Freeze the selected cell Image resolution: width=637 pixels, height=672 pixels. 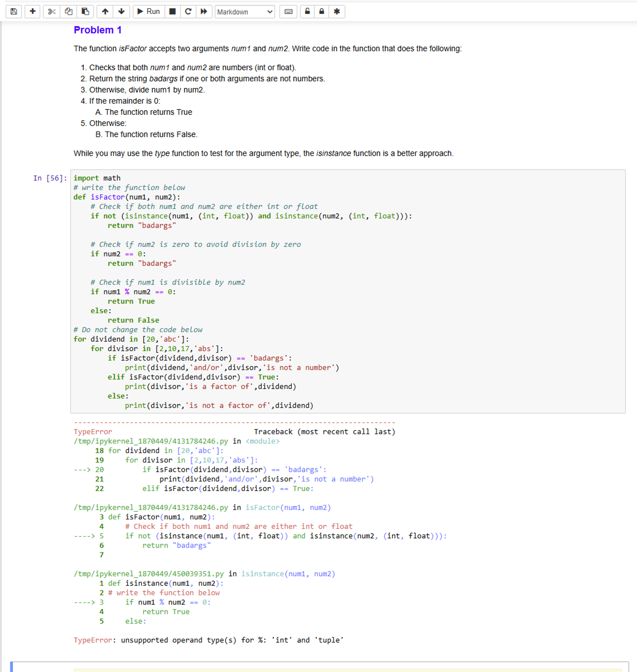pyautogui.click(x=337, y=11)
